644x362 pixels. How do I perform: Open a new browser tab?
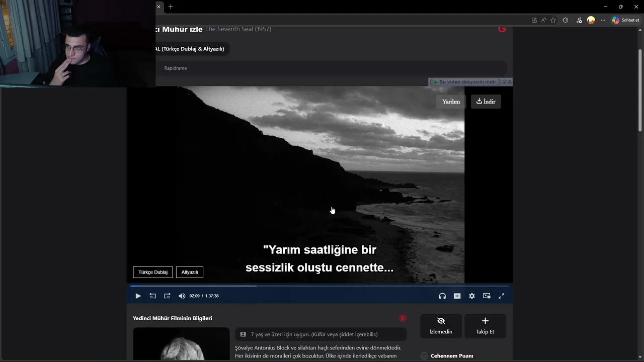pyautogui.click(x=171, y=7)
